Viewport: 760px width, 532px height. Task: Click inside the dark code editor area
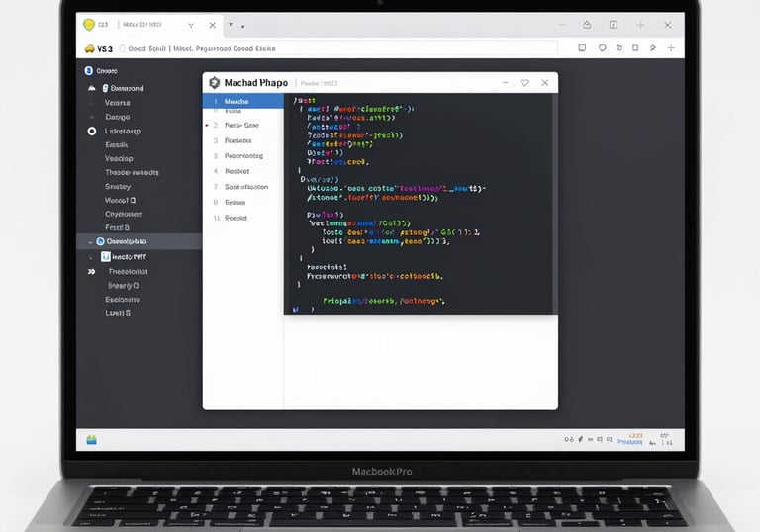point(419,204)
